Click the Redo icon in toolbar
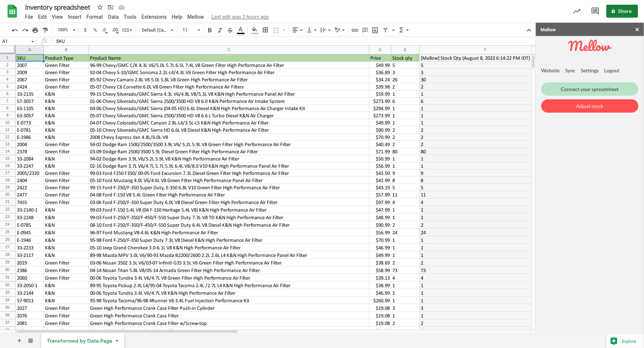644x348 pixels. pyautogui.click(x=25, y=30)
